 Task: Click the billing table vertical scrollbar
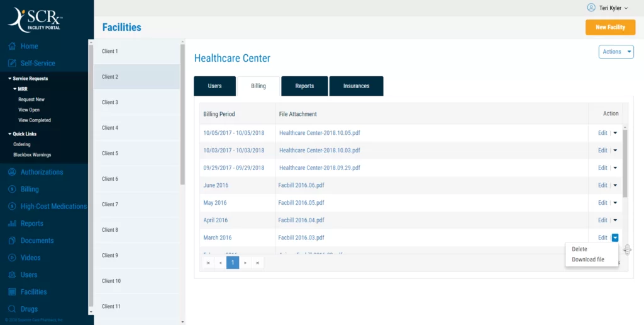[x=625, y=164]
